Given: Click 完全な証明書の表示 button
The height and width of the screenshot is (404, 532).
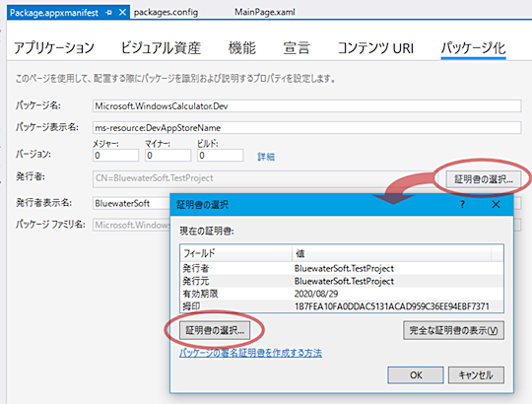Looking at the screenshot, I should coord(453,330).
